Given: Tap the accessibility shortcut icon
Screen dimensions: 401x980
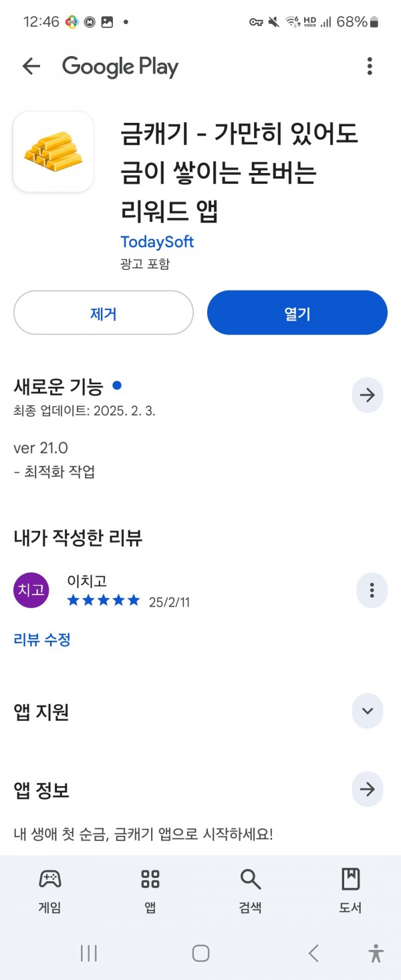Looking at the screenshot, I should 376,953.
